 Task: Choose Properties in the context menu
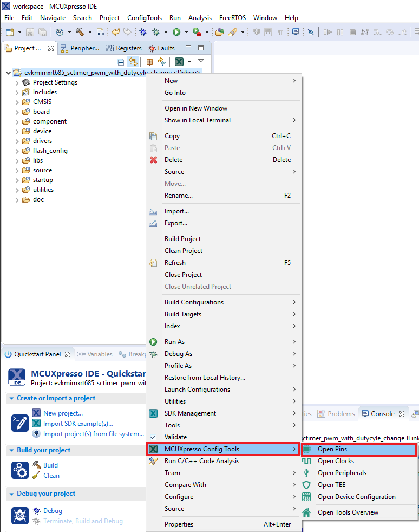[179, 524]
